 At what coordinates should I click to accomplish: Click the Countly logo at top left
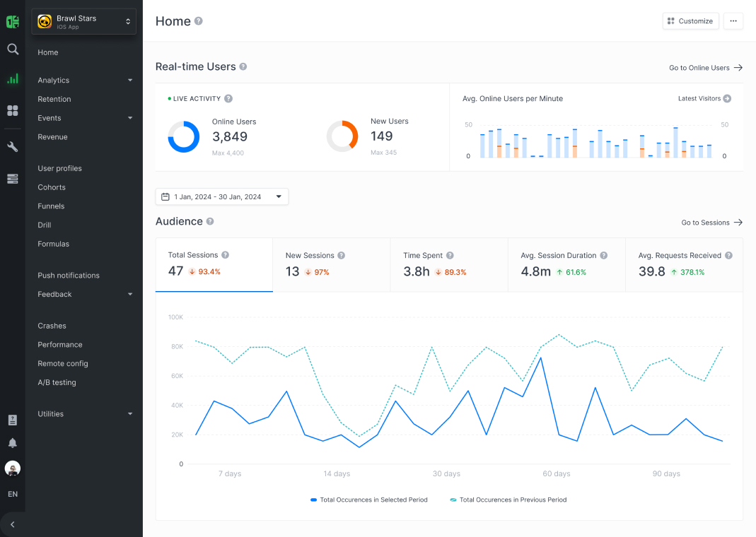pyautogui.click(x=12, y=21)
